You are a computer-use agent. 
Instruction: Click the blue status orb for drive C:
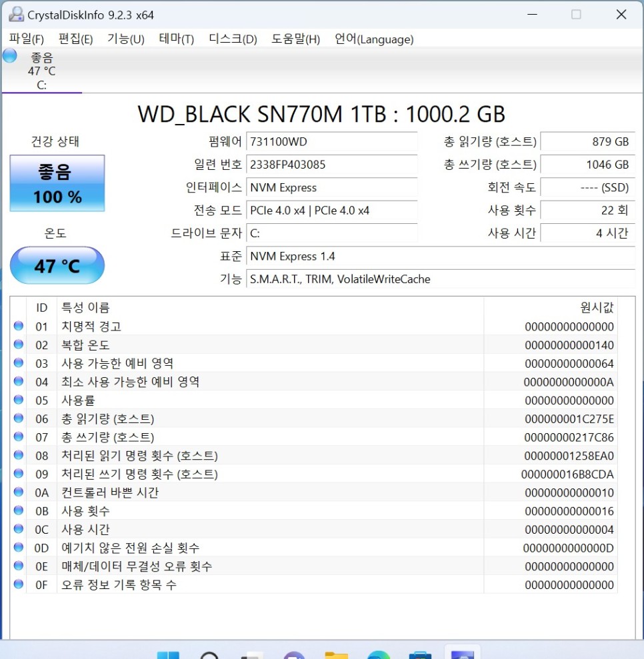10,56
